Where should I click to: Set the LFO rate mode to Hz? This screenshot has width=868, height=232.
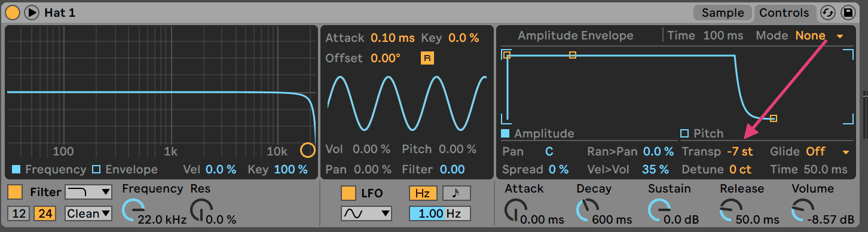(423, 193)
